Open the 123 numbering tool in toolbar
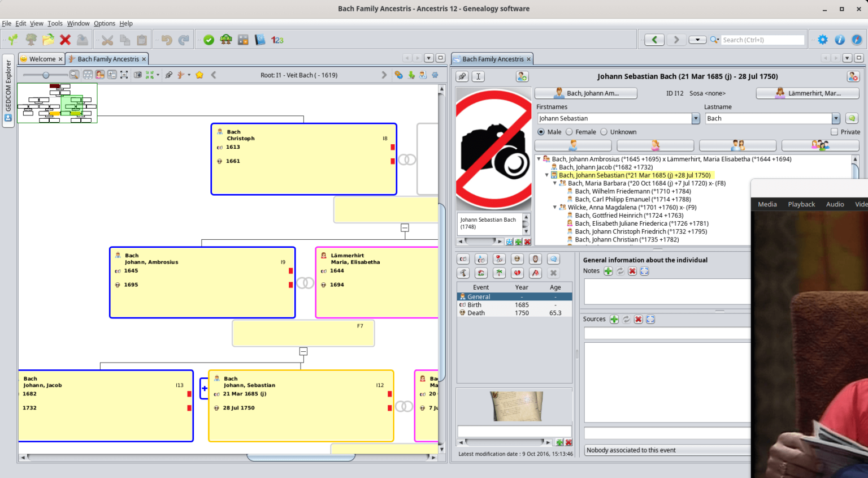Image resolution: width=868 pixels, height=478 pixels. [x=277, y=40]
